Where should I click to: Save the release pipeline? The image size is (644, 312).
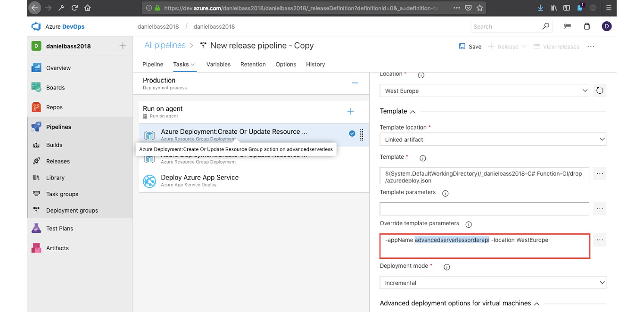coord(470,47)
